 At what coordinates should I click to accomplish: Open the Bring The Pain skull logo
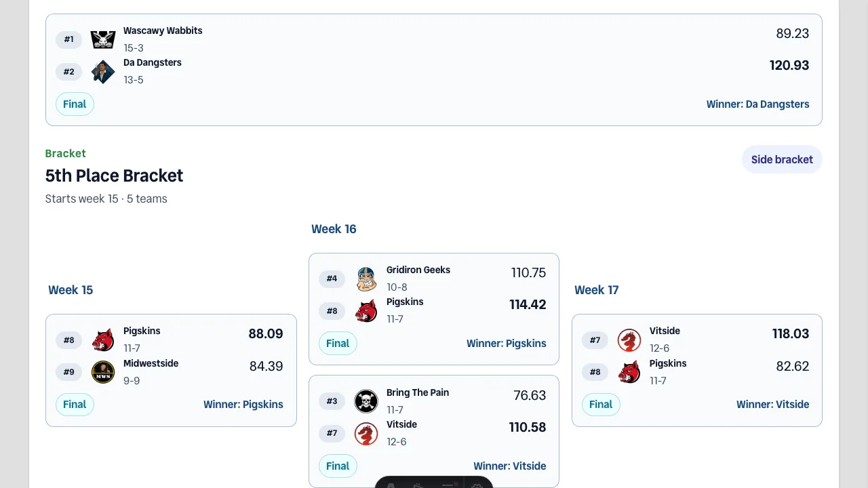click(366, 401)
